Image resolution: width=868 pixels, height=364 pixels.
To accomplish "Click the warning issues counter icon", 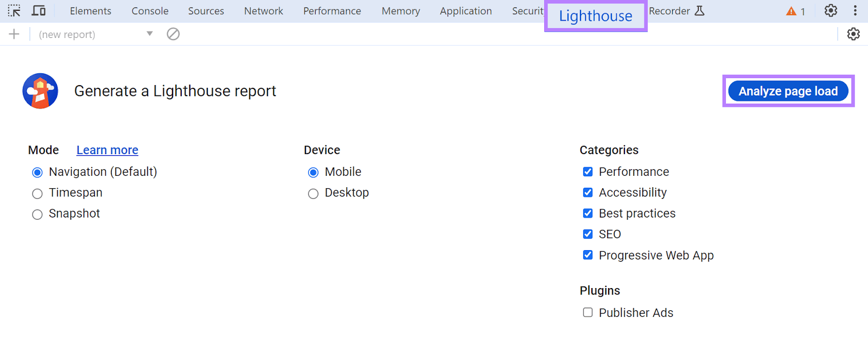I will [x=795, y=11].
